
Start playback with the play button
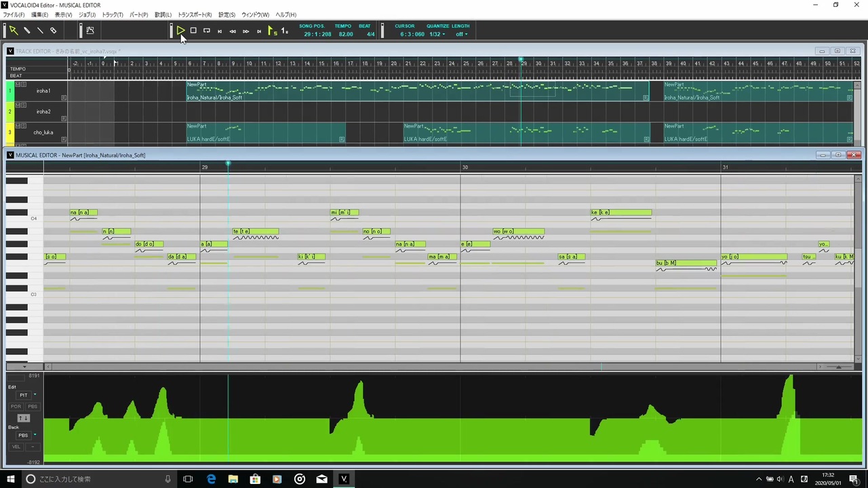point(180,30)
